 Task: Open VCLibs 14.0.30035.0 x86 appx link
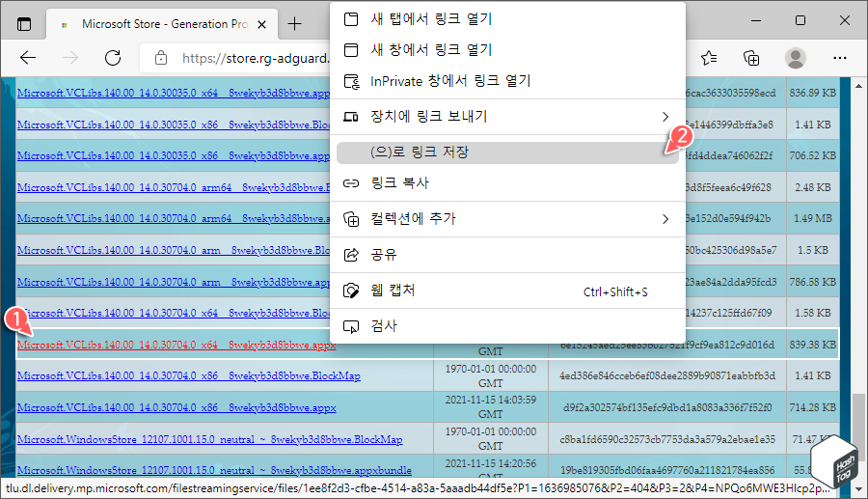point(174,155)
